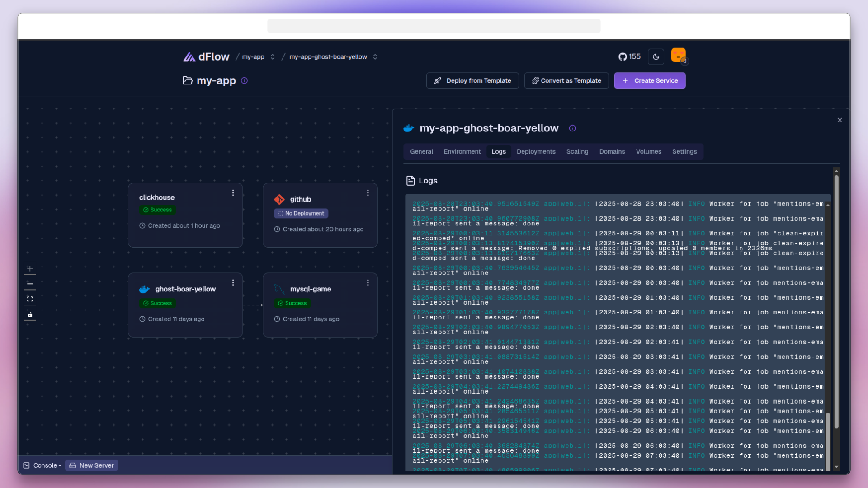
Task: Open the Environment tab
Action: (x=462, y=152)
